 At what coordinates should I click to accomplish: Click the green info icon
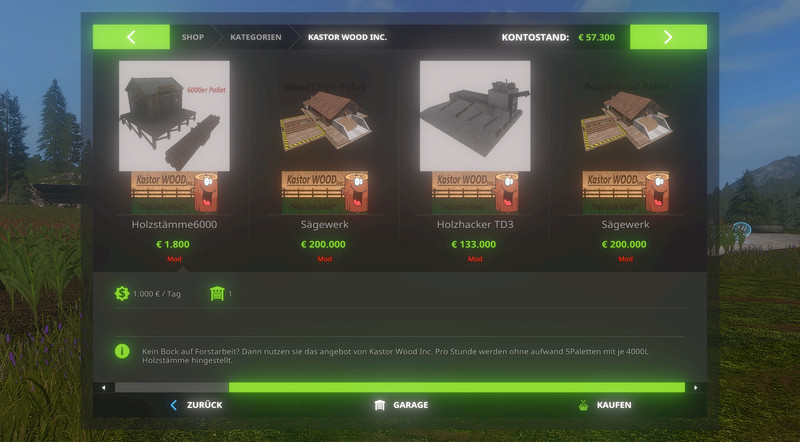122,351
